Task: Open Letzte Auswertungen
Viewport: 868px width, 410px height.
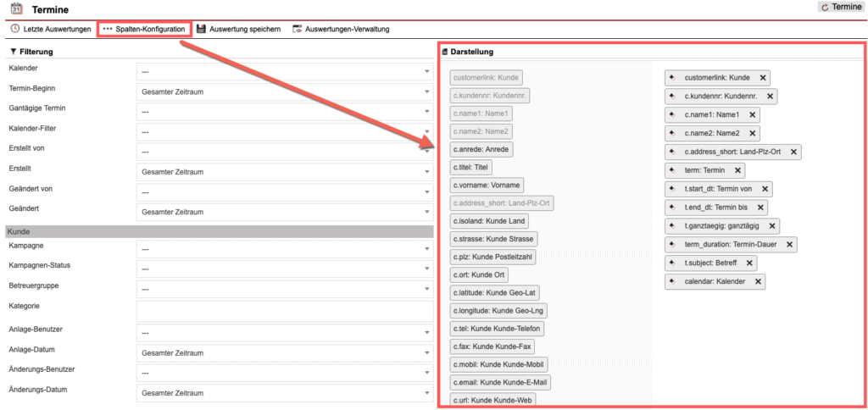Action: [x=50, y=29]
